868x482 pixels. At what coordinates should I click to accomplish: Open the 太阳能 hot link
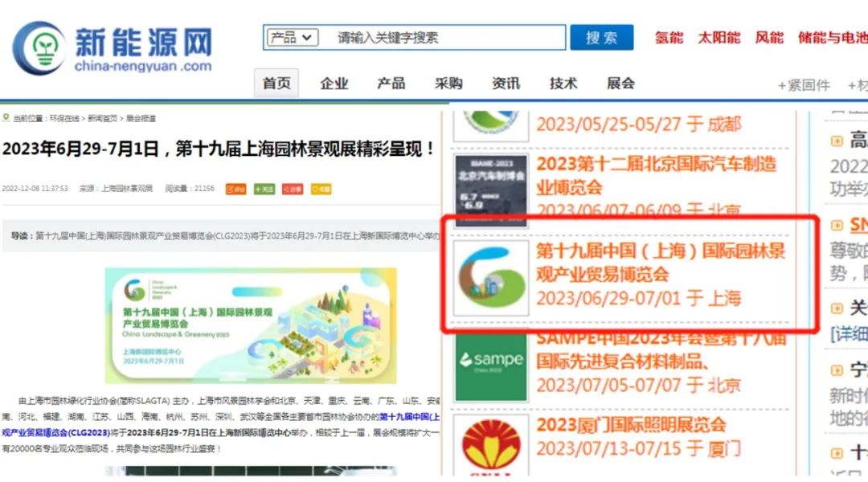coord(719,38)
